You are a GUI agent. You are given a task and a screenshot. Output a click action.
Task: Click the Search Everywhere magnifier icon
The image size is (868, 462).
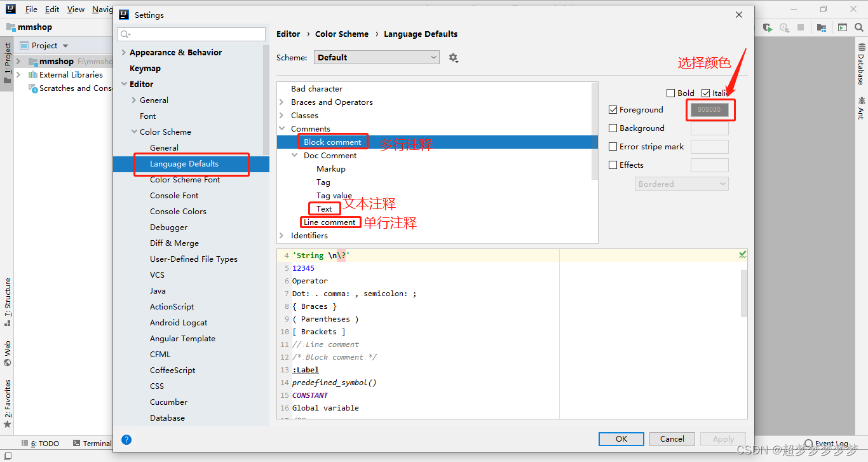pos(858,28)
